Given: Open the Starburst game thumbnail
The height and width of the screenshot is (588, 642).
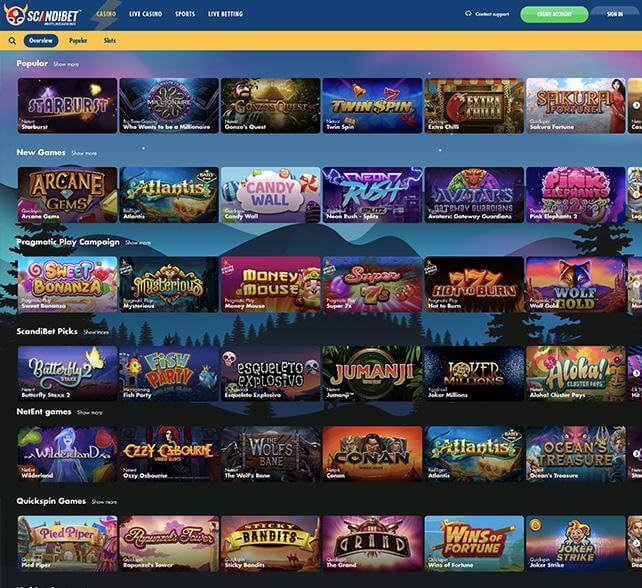Looking at the screenshot, I should pyautogui.click(x=68, y=106).
